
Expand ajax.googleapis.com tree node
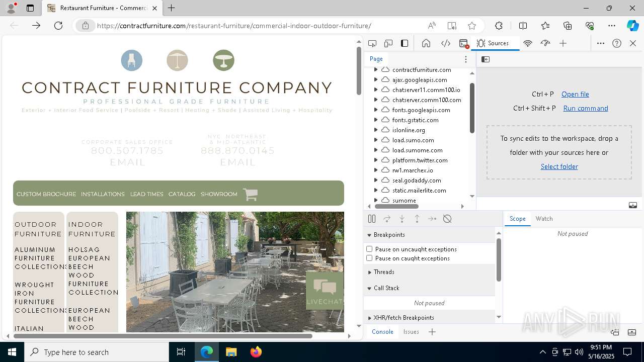(x=376, y=80)
